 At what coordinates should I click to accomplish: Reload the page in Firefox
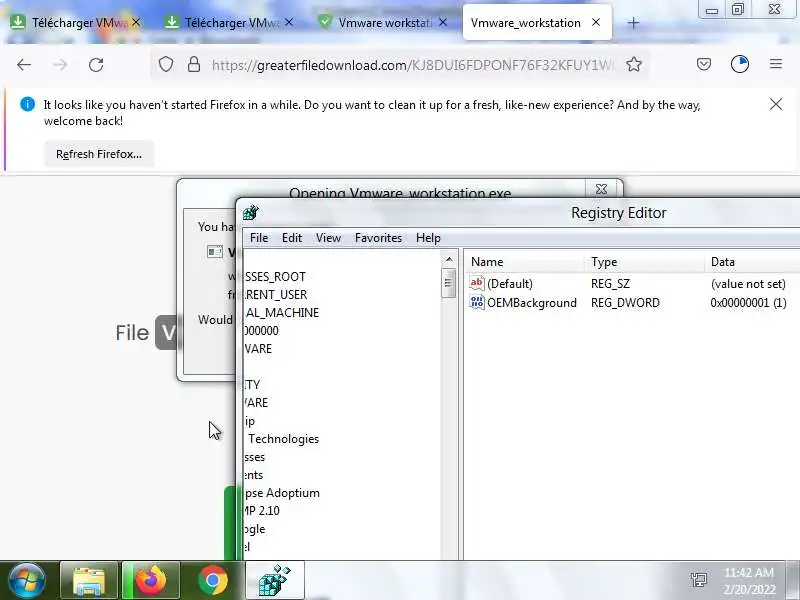[x=96, y=65]
